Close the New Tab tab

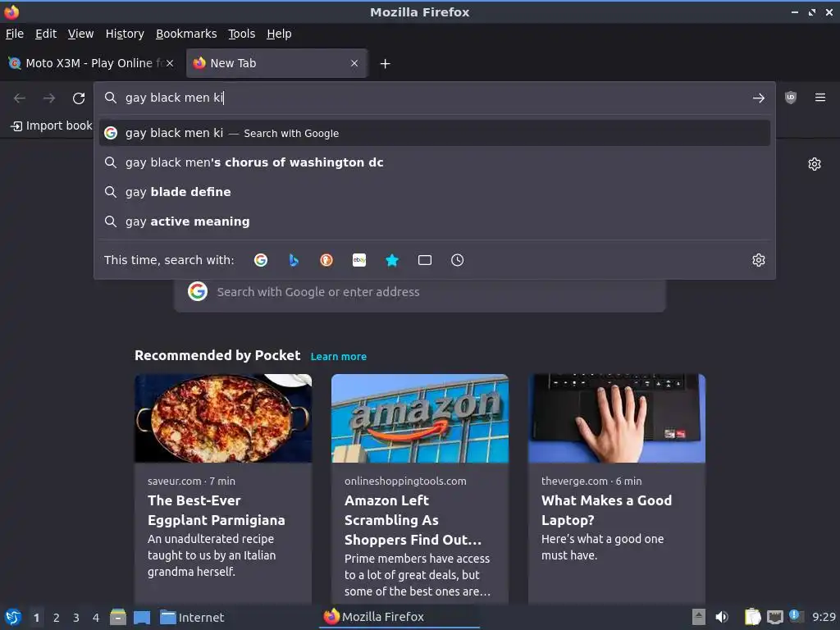click(x=354, y=63)
